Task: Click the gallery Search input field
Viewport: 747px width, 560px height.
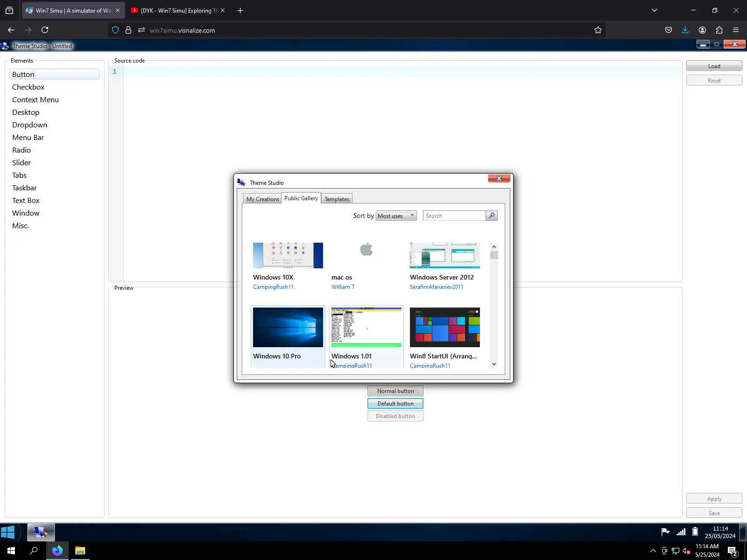Action: click(454, 216)
